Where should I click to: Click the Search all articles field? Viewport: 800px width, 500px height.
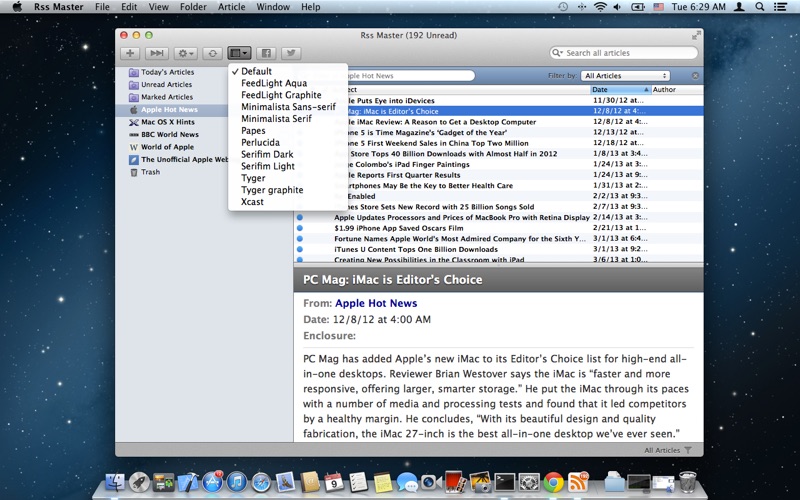coord(625,53)
